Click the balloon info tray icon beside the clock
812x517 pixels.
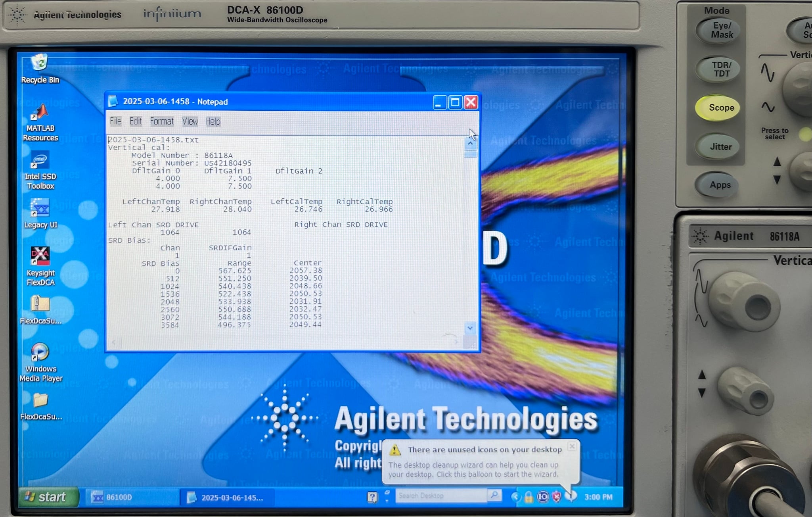pyautogui.click(x=571, y=496)
